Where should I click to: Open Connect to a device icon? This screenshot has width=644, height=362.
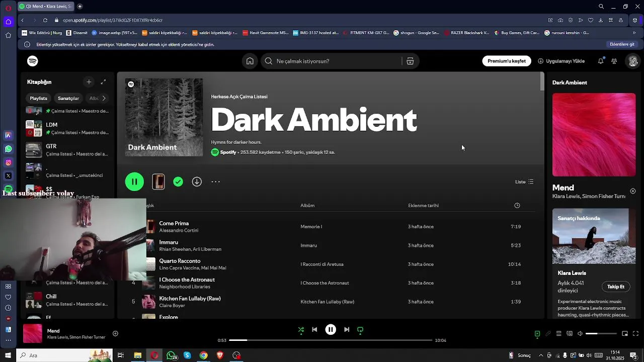coord(570,333)
